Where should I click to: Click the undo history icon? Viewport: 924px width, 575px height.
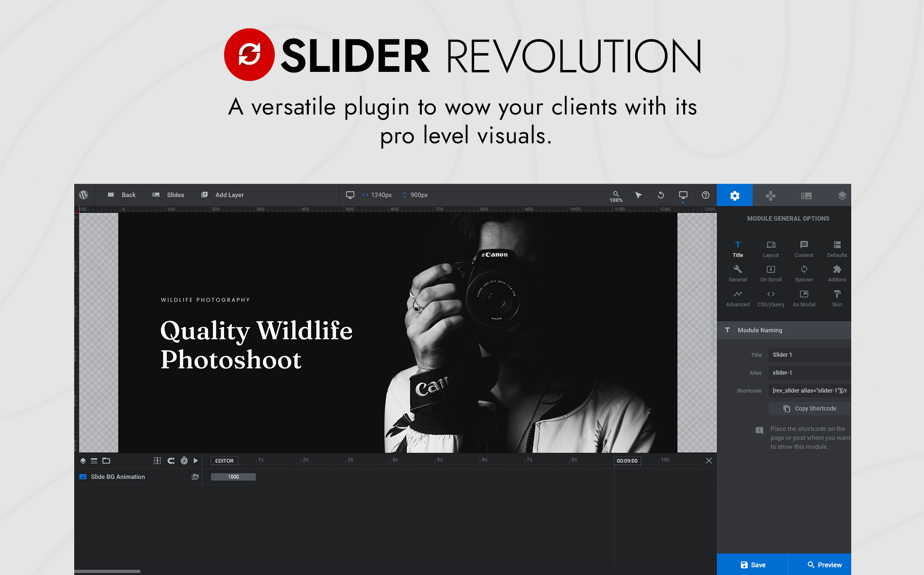coord(661,195)
